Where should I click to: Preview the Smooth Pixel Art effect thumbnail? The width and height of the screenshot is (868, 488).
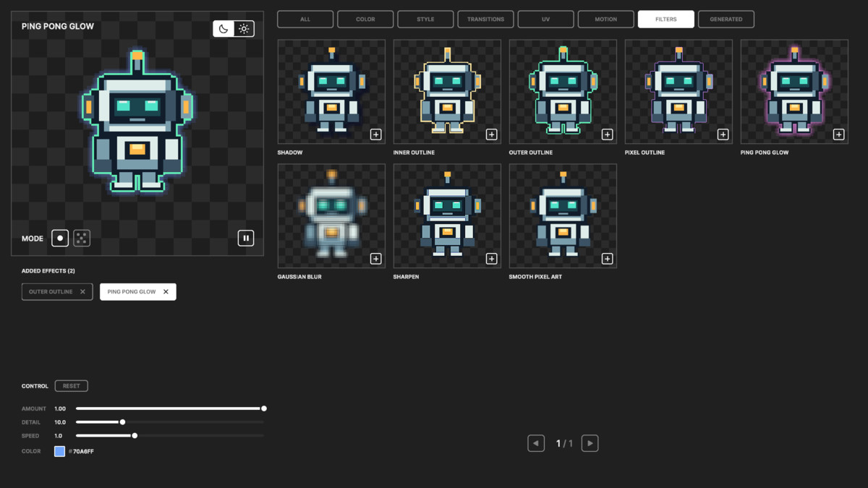tap(563, 216)
